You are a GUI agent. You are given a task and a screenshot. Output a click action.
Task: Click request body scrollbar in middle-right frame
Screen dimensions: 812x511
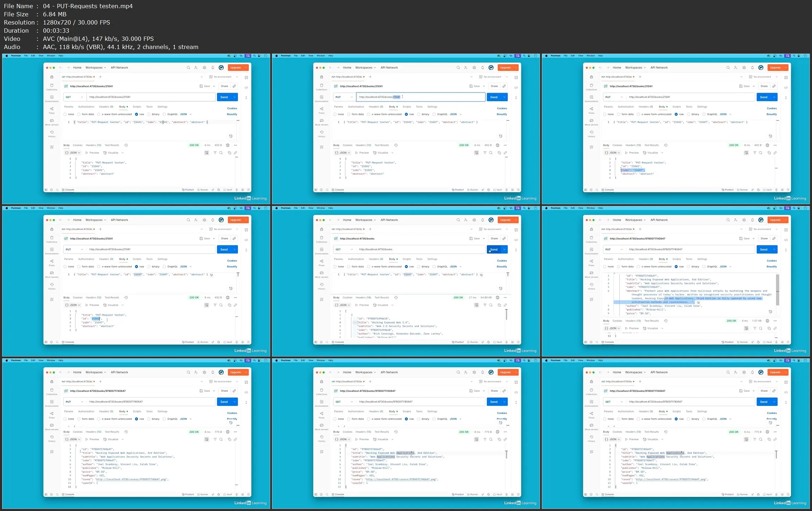[x=778, y=290]
